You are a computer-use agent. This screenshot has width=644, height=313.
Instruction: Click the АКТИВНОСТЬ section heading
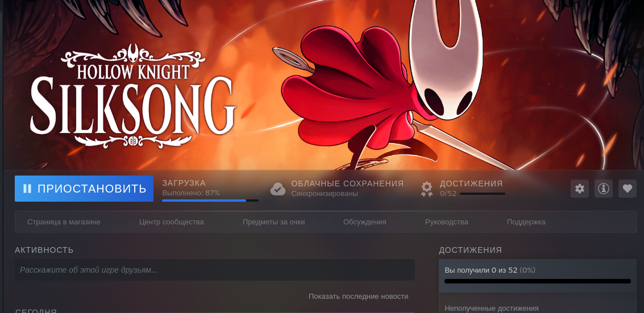coord(44,250)
